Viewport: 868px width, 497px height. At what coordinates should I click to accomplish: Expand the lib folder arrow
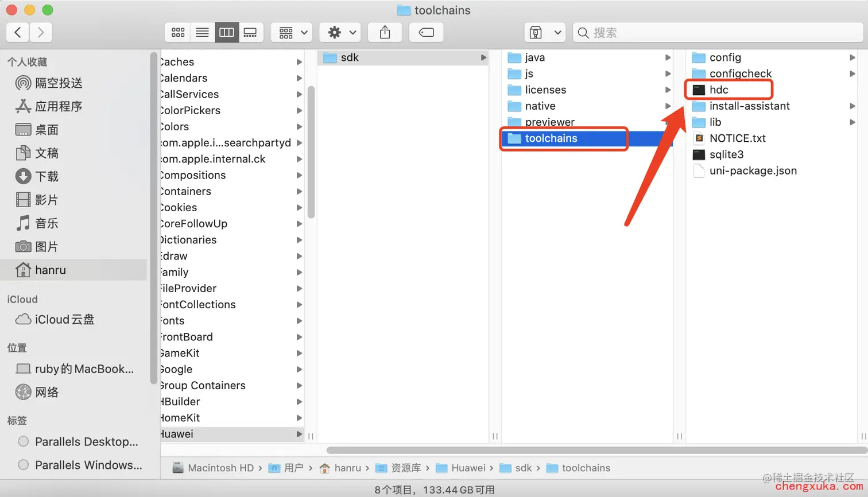[x=852, y=122]
